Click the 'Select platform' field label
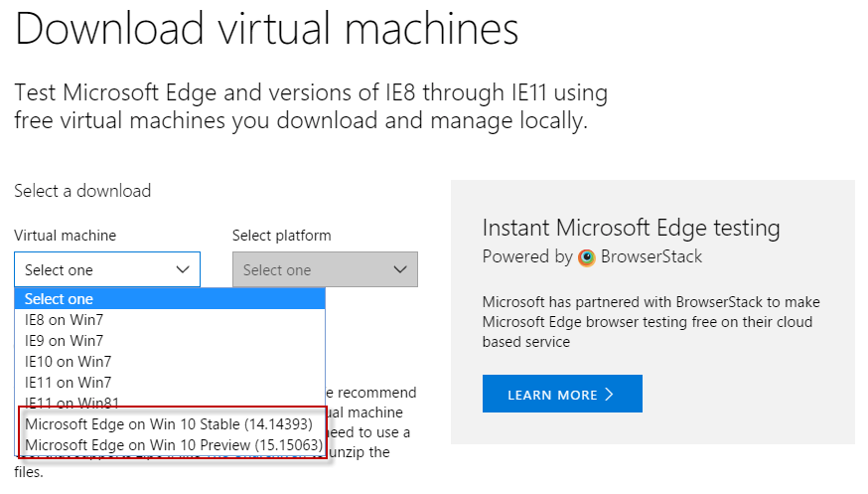This screenshot has width=868, height=494. click(281, 236)
